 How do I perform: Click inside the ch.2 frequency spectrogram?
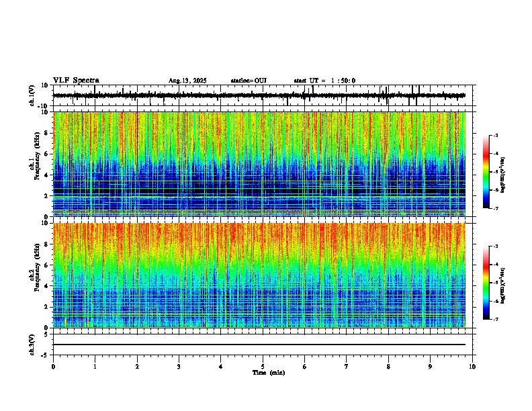pyautogui.click(x=259, y=275)
